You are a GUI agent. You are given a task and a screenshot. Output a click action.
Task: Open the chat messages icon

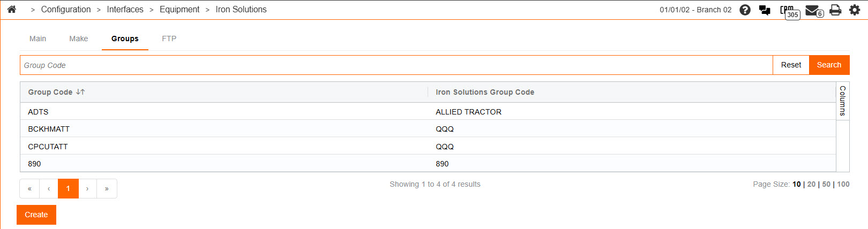coord(765,10)
